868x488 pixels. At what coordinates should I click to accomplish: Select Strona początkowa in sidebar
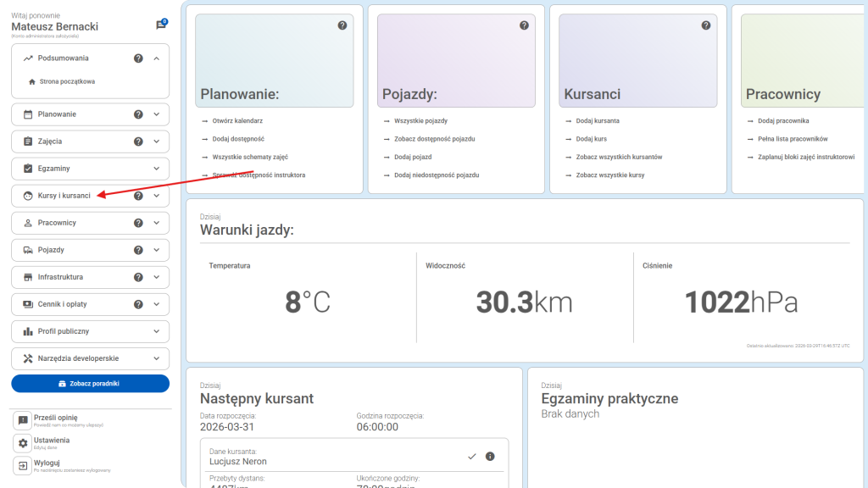coord(66,81)
